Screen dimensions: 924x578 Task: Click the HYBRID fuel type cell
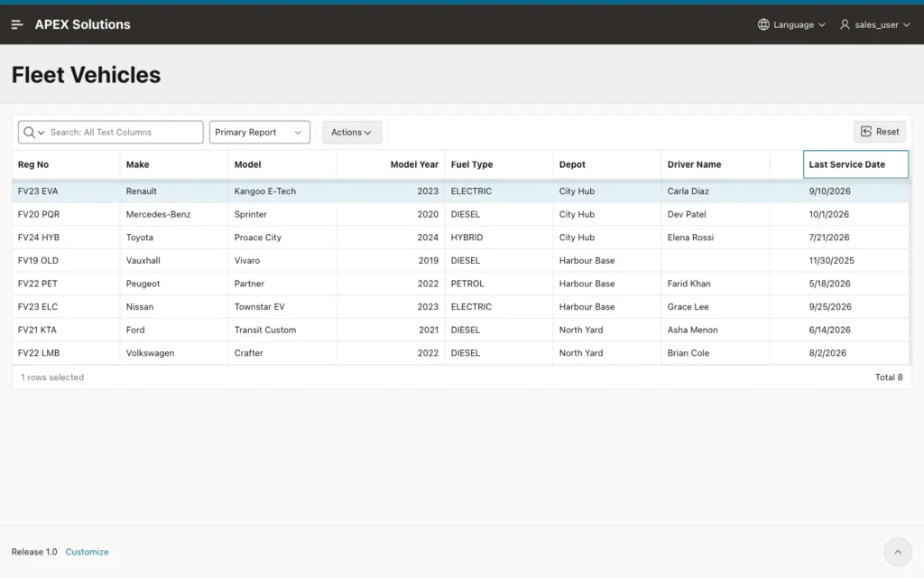[x=499, y=238]
